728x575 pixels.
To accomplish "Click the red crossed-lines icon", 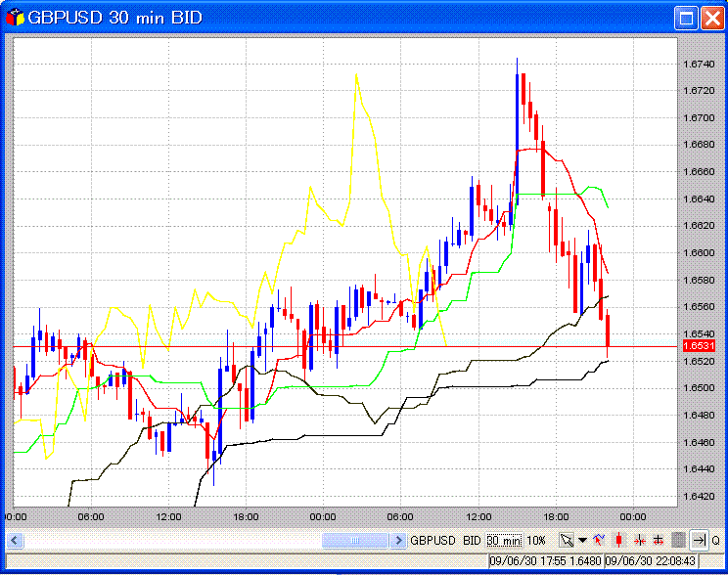I will [659, 540].
